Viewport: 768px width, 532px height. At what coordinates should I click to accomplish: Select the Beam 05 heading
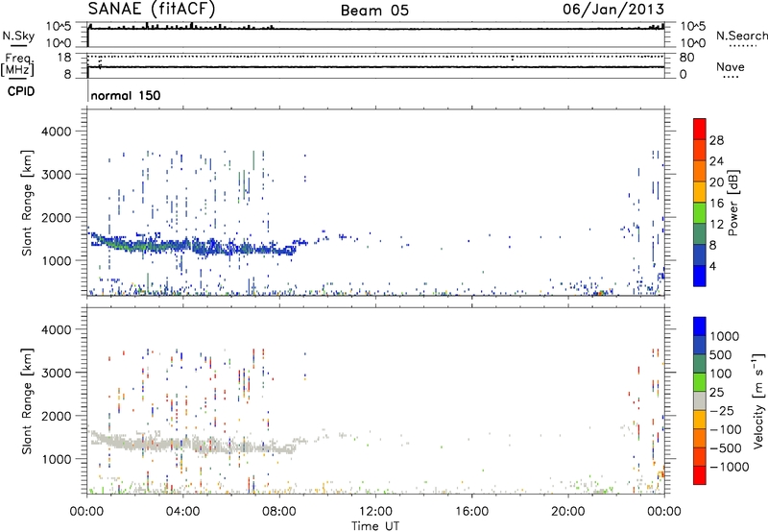pyautogui.click(x=374, y=11)
